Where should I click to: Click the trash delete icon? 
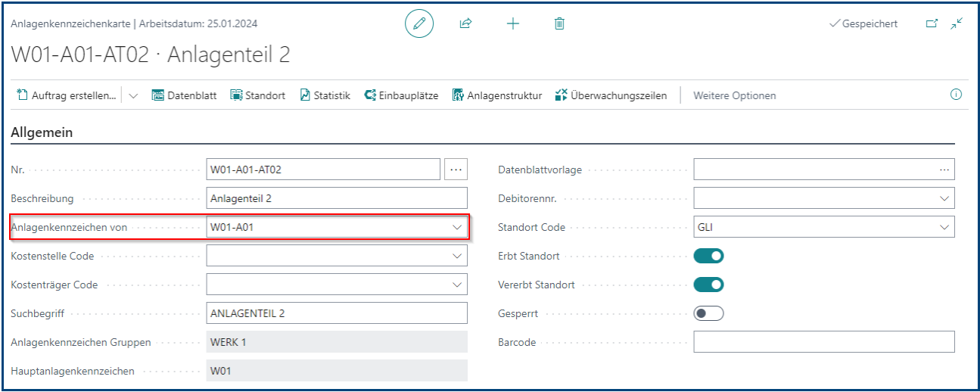559,23
